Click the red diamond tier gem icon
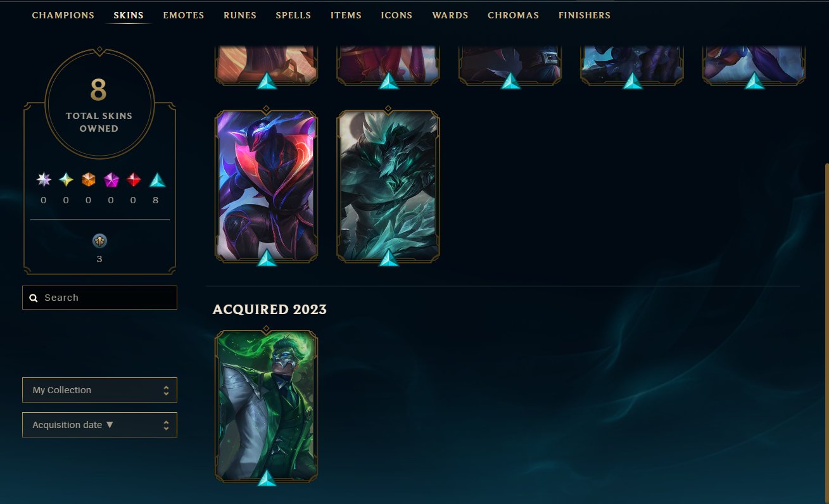 [x=134, y=180]
